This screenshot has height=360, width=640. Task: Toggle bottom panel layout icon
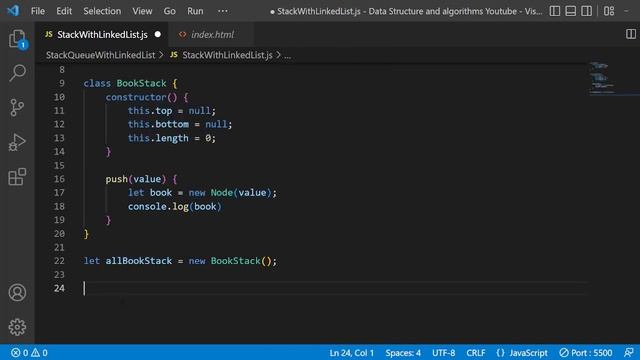click(x=571, y=11)
